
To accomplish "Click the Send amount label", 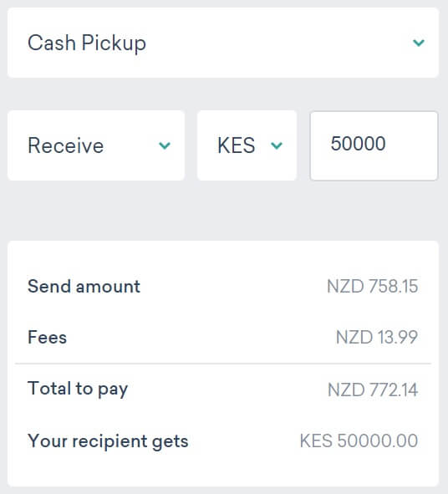I will [84, 287].
